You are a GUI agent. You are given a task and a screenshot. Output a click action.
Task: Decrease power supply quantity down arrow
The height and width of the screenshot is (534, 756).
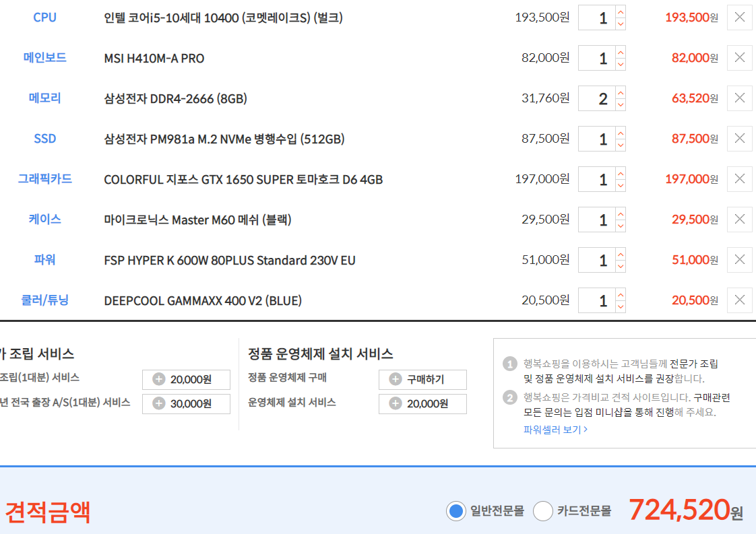pyautogui.click(x=621, y=266)
